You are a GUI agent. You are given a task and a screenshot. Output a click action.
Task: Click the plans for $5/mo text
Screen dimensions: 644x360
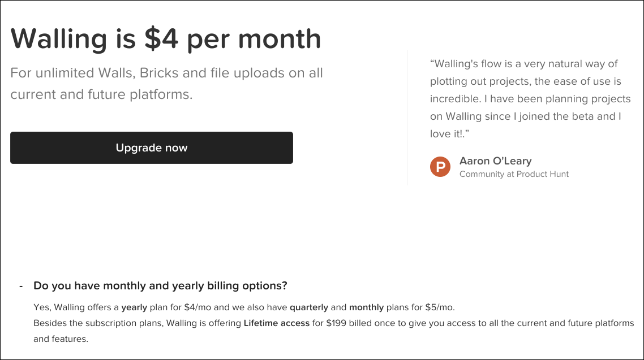420,307
